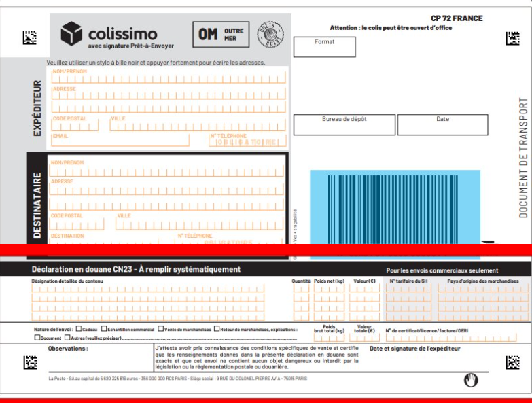Tick the Autres (veuillez préciser) checkbox

pyautogui.click(x=67, y=338)
